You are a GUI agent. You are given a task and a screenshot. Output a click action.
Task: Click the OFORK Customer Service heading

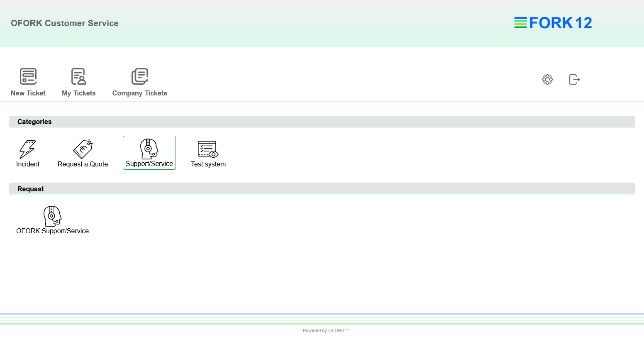coord(65,23)
